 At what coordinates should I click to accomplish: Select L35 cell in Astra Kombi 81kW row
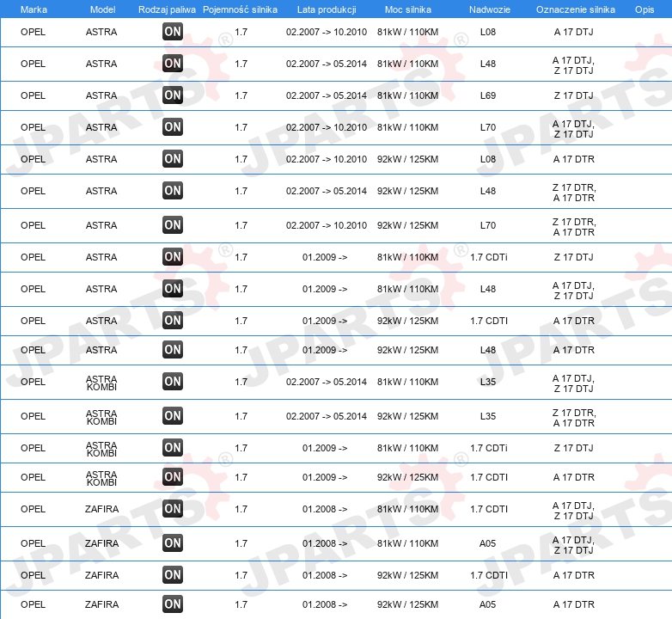pos(488,382)
